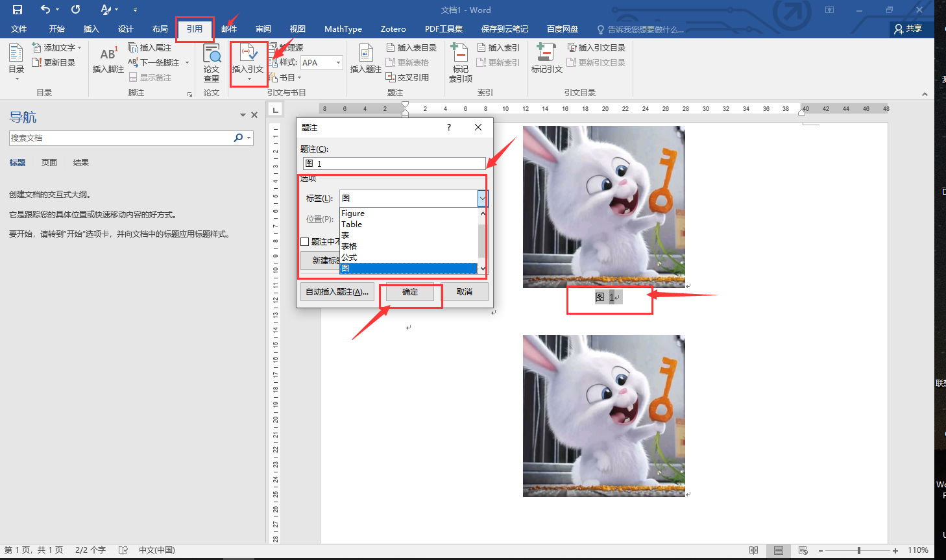946x560 pixels.
Task: Open the 添加文字 dropdown
Action: point(57,47)
